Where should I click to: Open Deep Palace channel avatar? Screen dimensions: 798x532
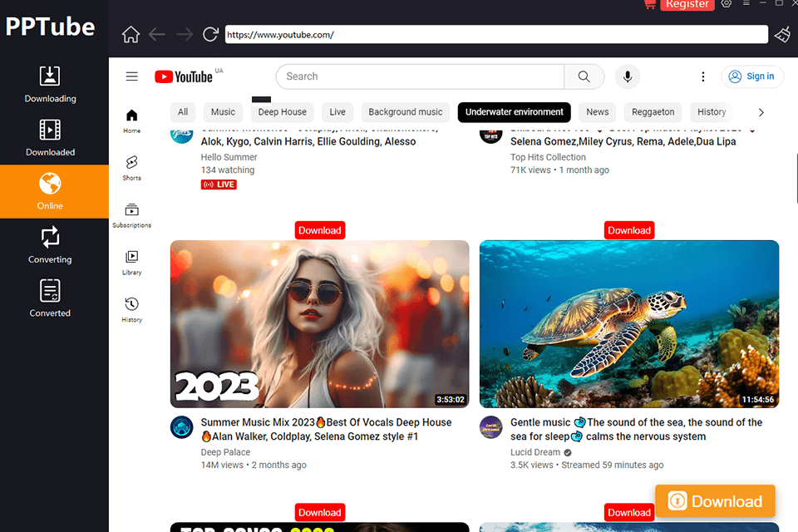[182, 427]
